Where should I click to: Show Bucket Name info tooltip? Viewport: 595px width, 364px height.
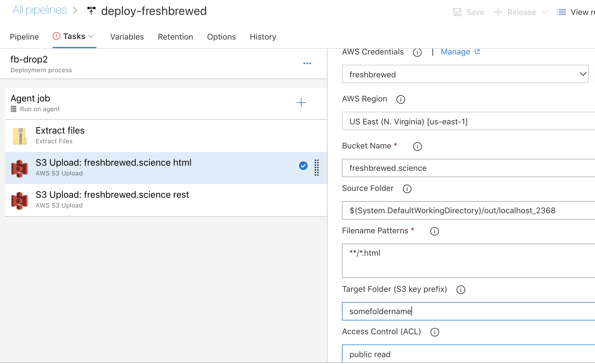click(417, 146)
